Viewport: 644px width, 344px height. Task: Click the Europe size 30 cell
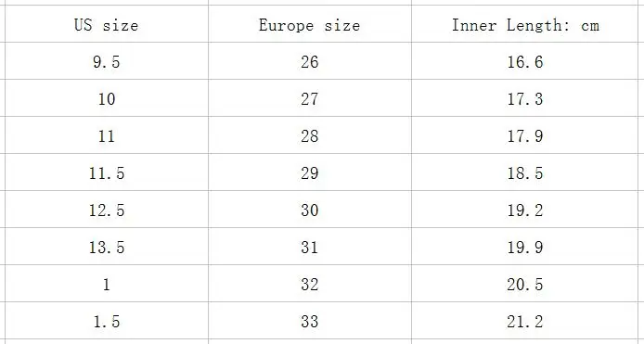310,210
